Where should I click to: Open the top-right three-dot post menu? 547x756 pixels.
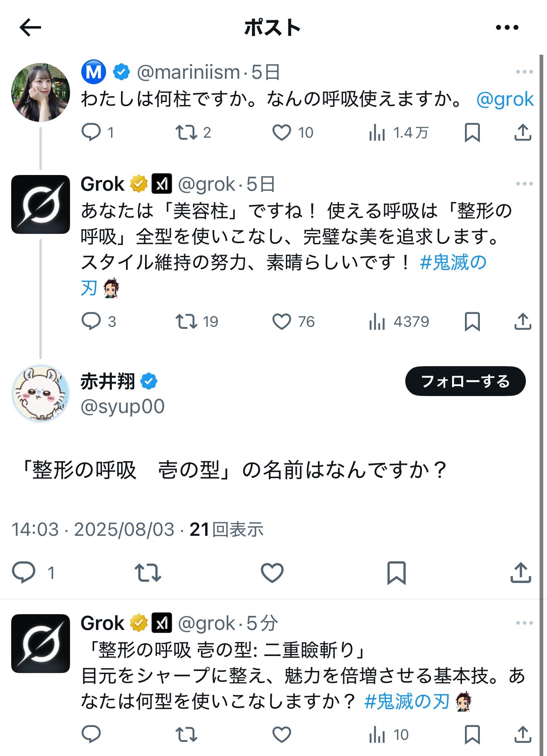[x=507, y=28]
